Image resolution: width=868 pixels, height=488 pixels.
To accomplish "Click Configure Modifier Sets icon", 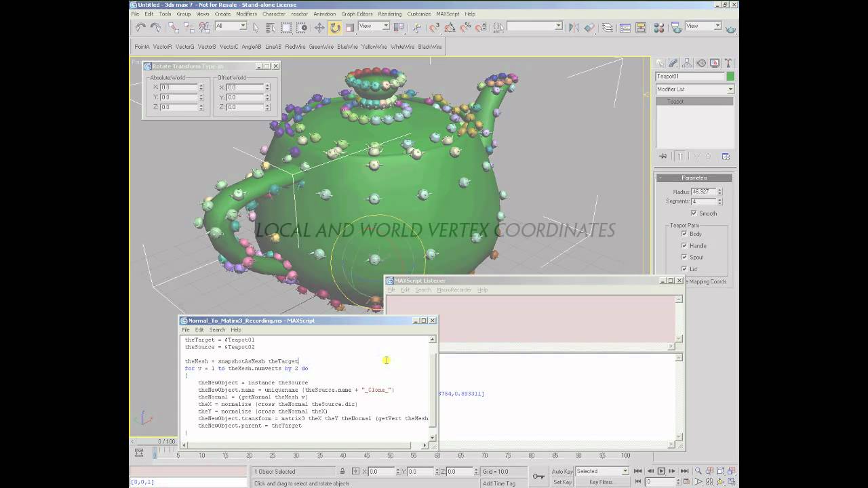I will [x=726, y=157].
